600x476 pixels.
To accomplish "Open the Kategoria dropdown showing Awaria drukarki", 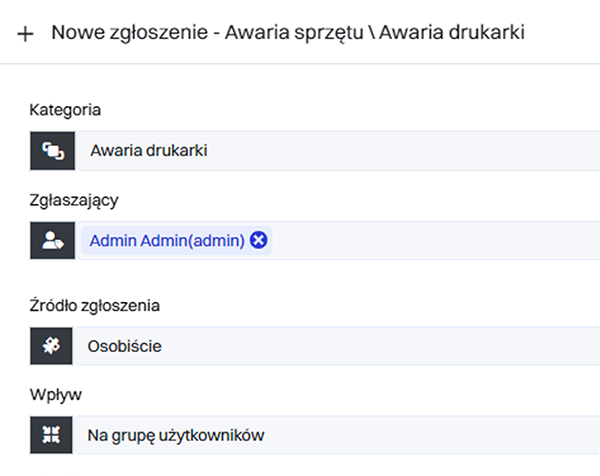I will 340,151.
